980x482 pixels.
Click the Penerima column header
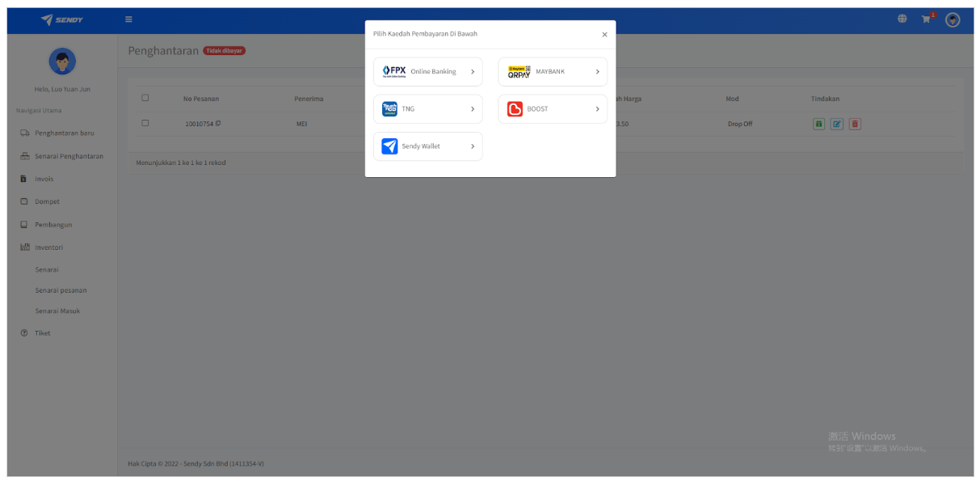[x=309, y=99]
